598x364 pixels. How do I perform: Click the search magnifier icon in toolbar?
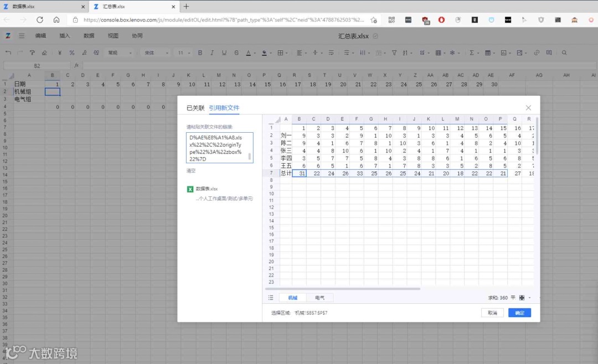(564, 53)
